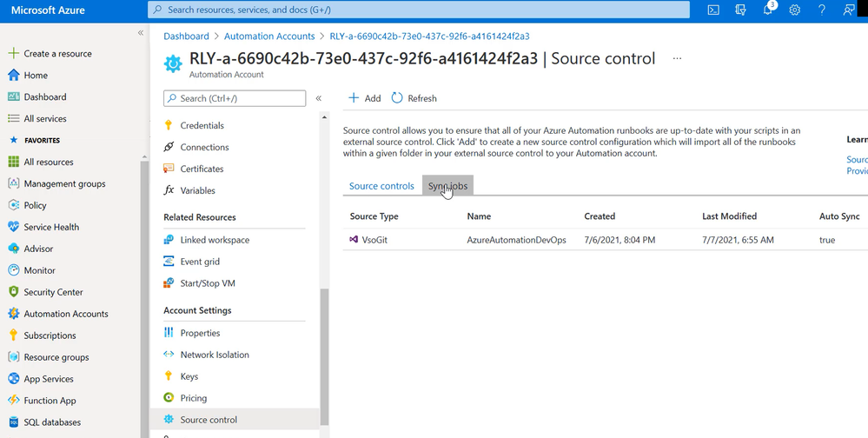
Task: Click the Service Health heart icon
Action: click(x=13, y=227)
